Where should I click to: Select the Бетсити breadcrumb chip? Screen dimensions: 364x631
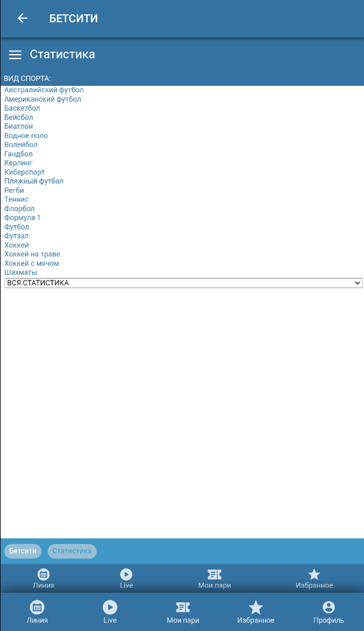tap(23, 551)
